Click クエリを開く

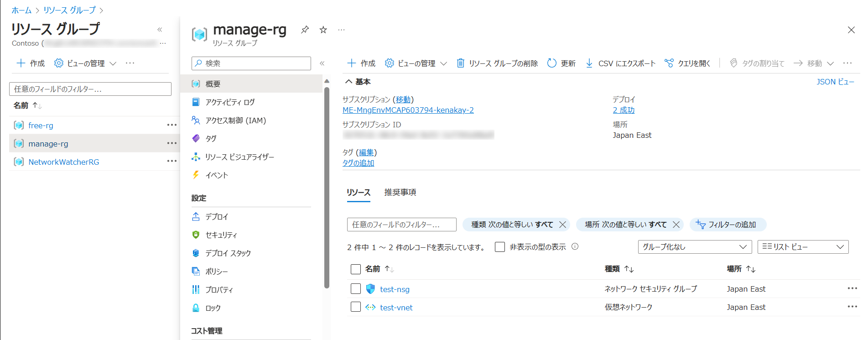pyautogui.click(x=687, y=63)
